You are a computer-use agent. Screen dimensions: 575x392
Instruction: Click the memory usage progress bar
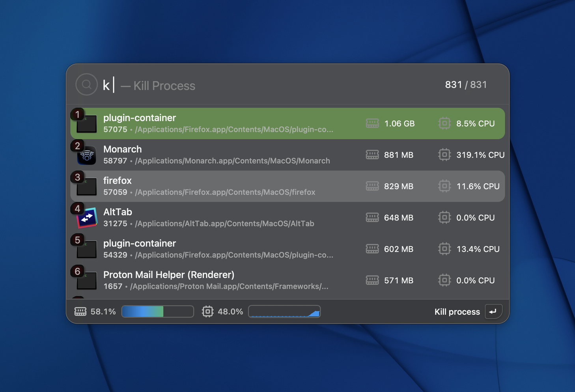(x=158, y=312)
